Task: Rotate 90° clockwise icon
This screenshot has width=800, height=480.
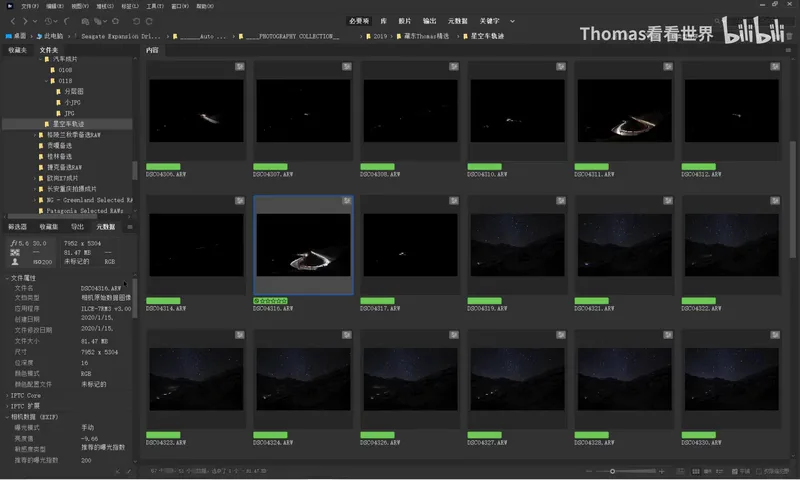Action: coord(149,21)
